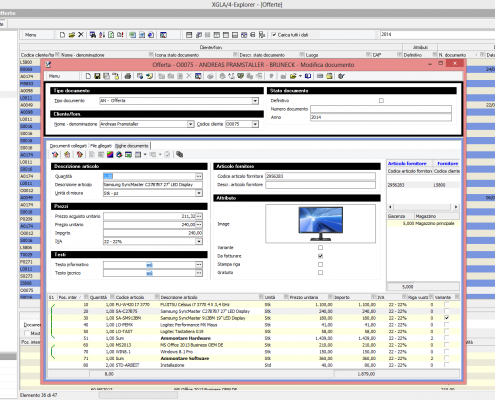Click ellipsis button of Prezzo unitario field

point(199,225)
